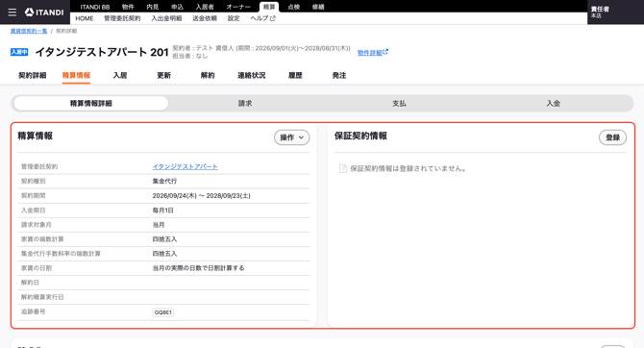
Task: Open the 点検 top menu
Action: (x=293, y=7)
